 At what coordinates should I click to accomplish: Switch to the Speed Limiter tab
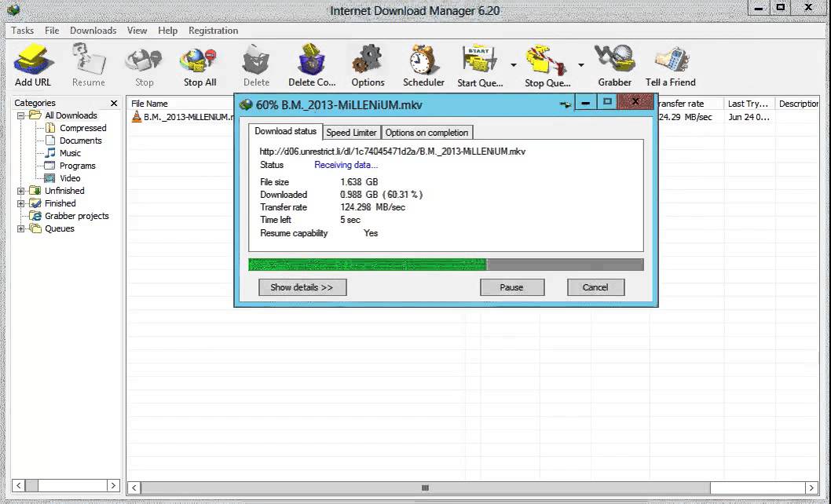pyautogui.click(x=351, y=133)
